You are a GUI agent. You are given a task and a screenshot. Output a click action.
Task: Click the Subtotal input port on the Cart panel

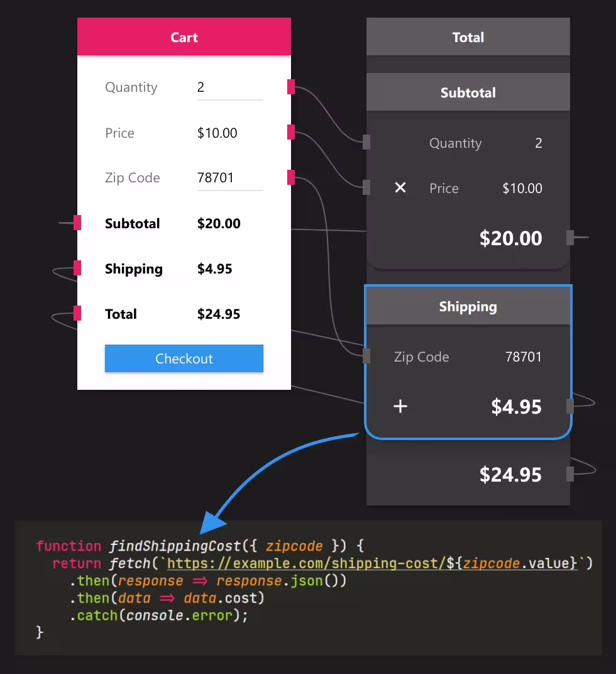click(77, 223)
